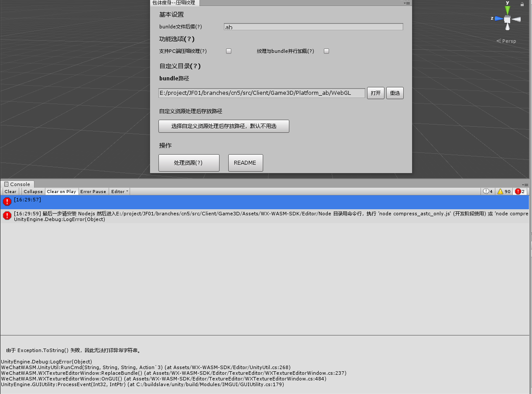Switch to the Console tab
The image size is (532, 394).
pos(17,184)
